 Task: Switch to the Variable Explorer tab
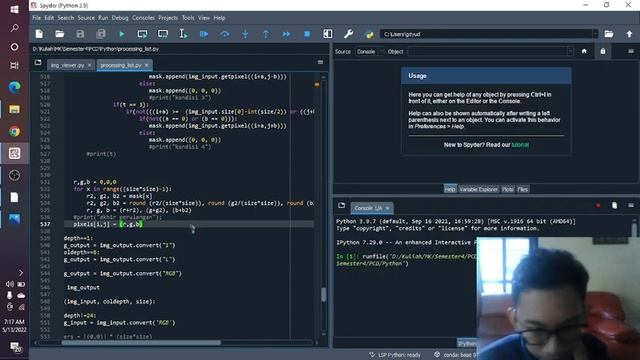coord(478,189)
